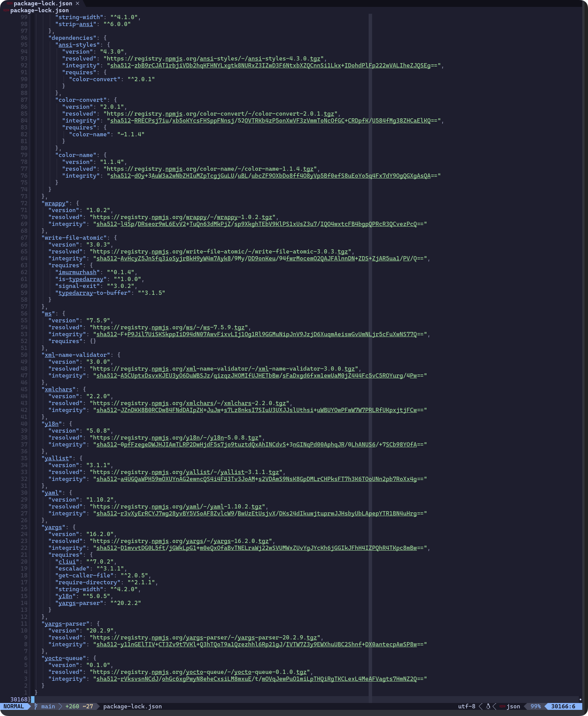
Task: Click the Linux penguin fileformat icon
Action: 488,706
